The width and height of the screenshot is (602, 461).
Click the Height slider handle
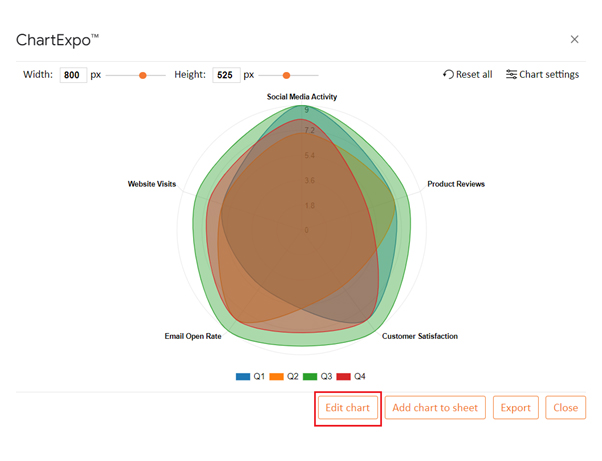point(286,75)
